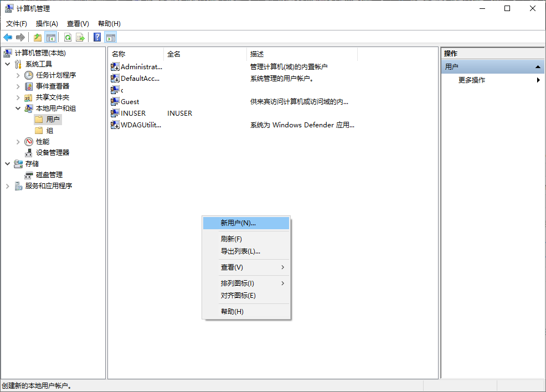This screenshot has height=392, width=546.
Task: Click the Computer Management title bar icon
Action: pyautogui.click(x=9, y=8)
